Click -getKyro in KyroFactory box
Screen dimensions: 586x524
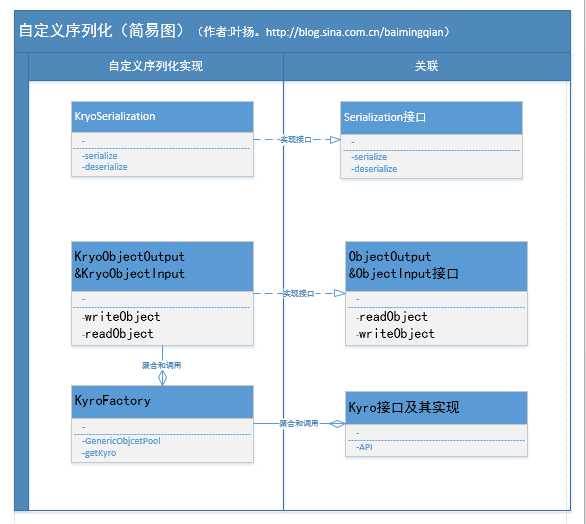[99, 453]
